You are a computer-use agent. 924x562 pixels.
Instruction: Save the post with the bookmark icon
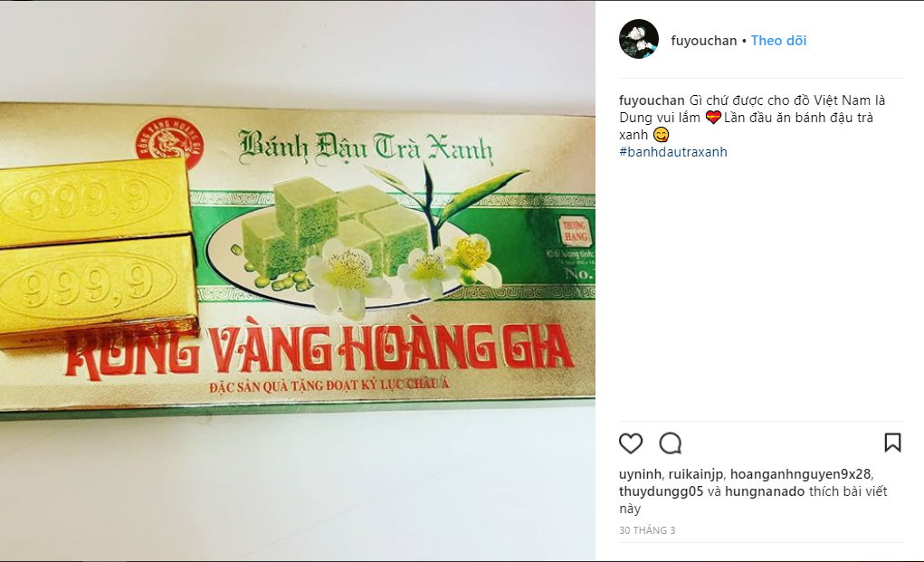pos(892,443)
